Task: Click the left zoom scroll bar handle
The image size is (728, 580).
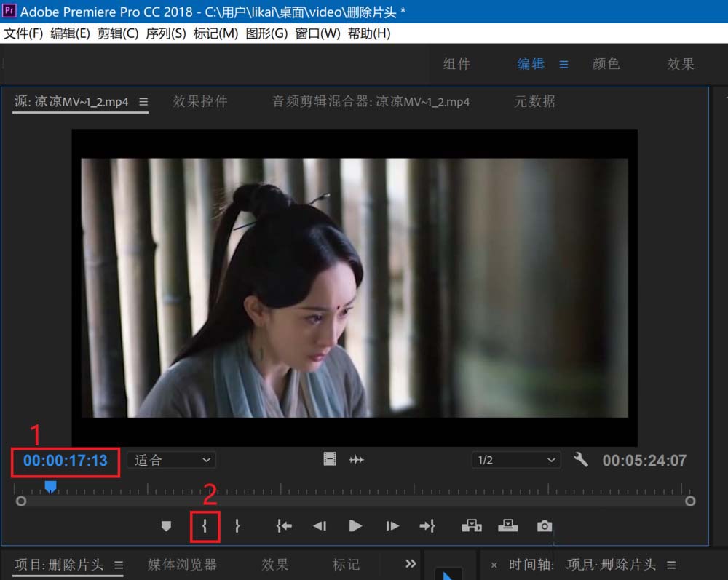Action: 21,501
